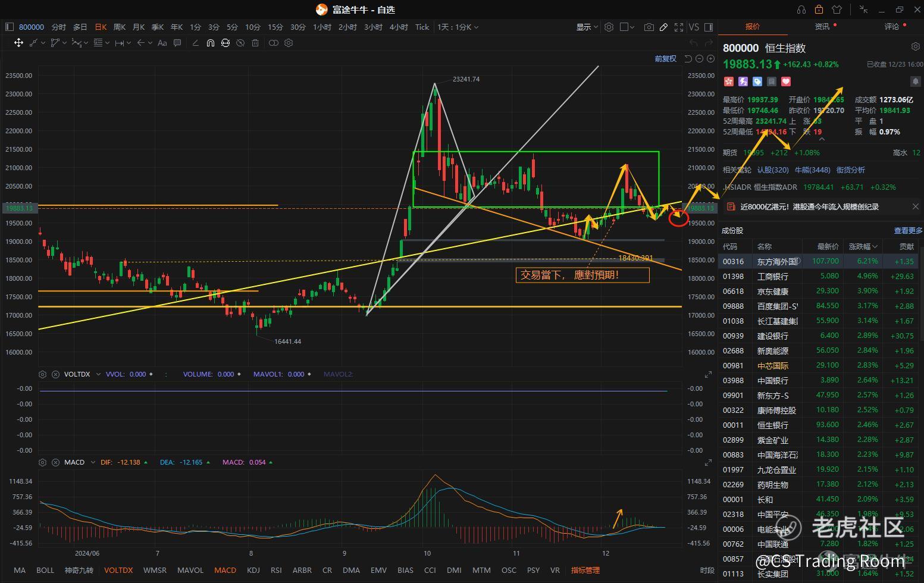Image resolution: width=924 pixels, height=583 pixels.
Task: Open the 显示 display dropdown
Action: click(x=587, y=27)
